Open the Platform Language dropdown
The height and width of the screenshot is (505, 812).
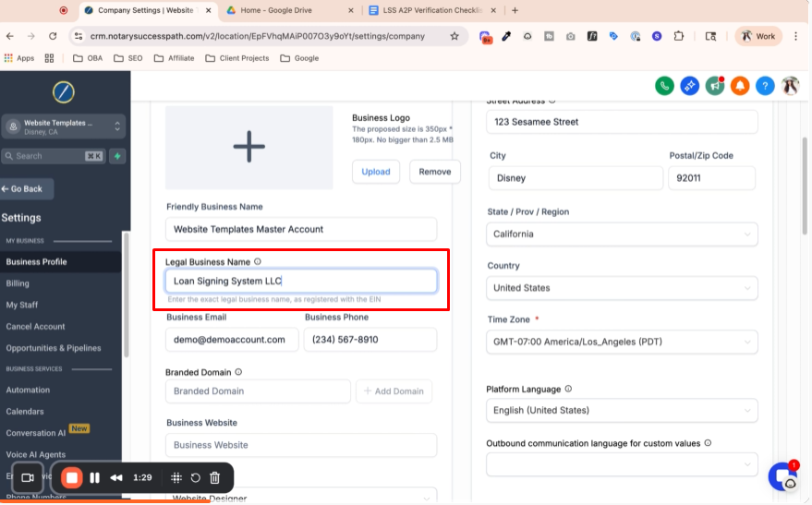(622, 410)
